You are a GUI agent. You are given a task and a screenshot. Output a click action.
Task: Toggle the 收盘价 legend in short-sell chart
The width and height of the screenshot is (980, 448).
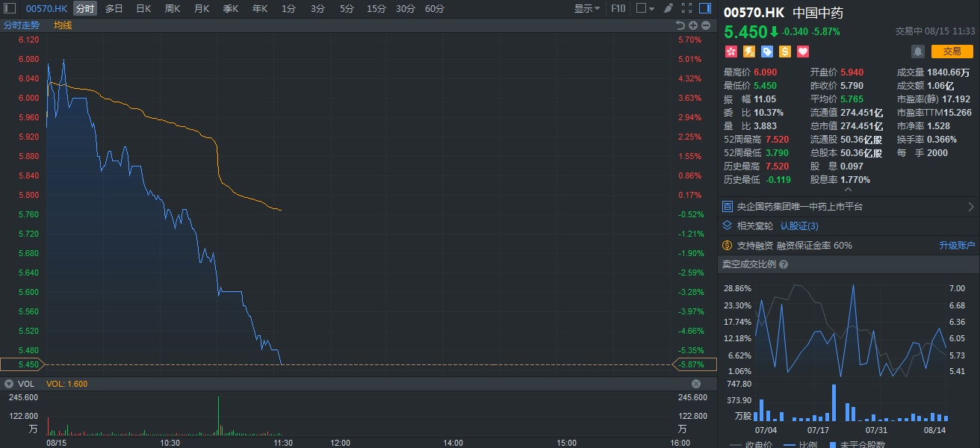click(751, 445)
